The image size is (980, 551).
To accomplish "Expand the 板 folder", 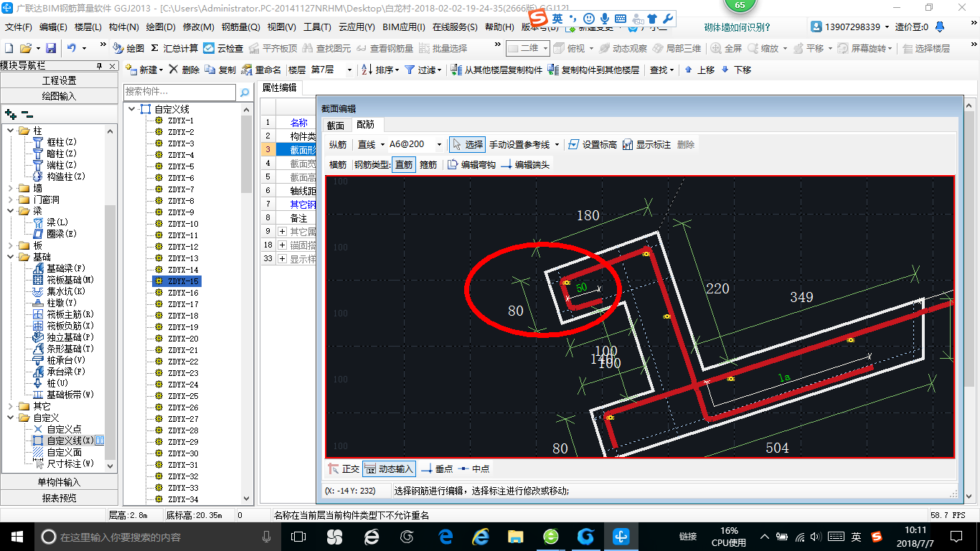I will coord(11,245).
